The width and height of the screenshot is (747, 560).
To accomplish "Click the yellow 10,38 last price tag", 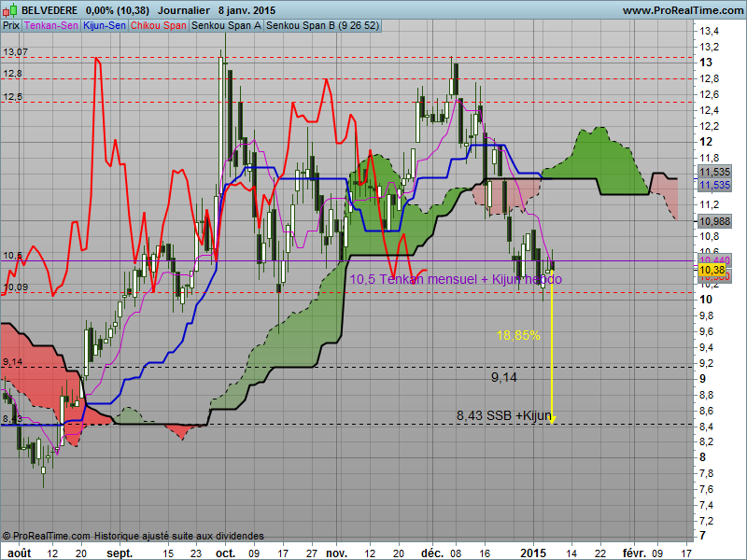I will point(712,270).
